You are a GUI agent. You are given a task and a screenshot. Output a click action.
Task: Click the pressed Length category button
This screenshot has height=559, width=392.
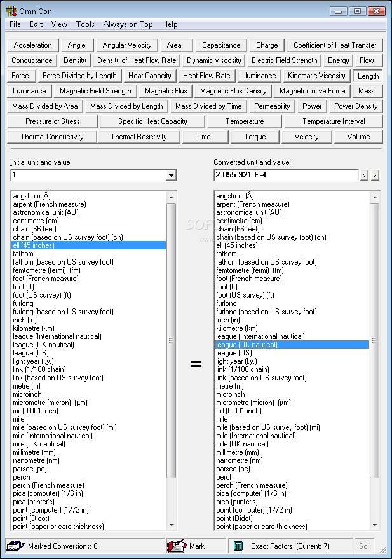point(368,76)
